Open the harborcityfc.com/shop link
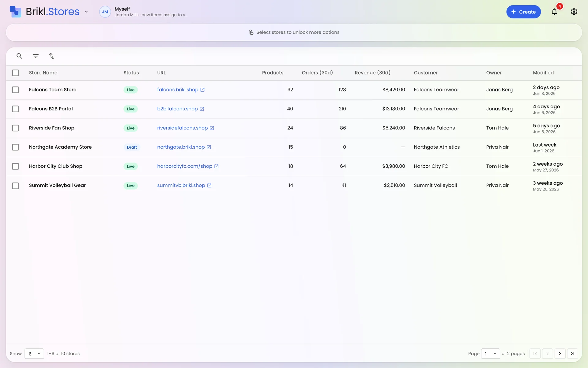 185,166
